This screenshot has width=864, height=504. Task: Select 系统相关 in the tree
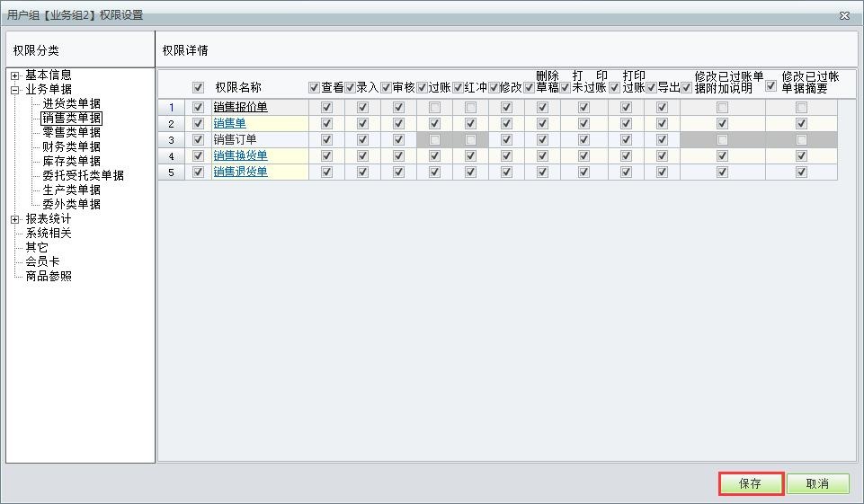point(49,233)
